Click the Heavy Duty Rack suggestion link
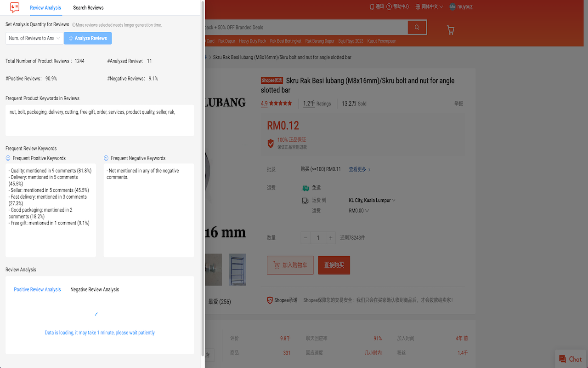Viewport: 588px width, 368px height. point(253,41)
